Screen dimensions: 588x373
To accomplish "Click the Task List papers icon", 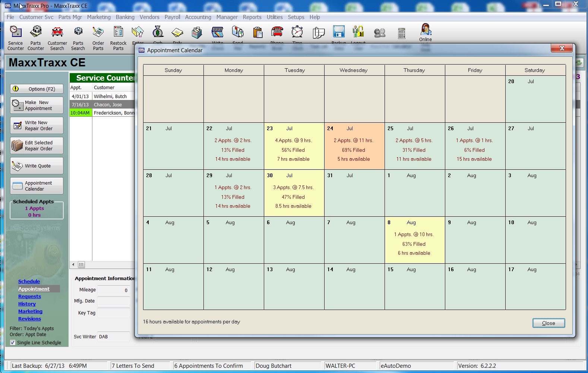I will pos(319,33).
